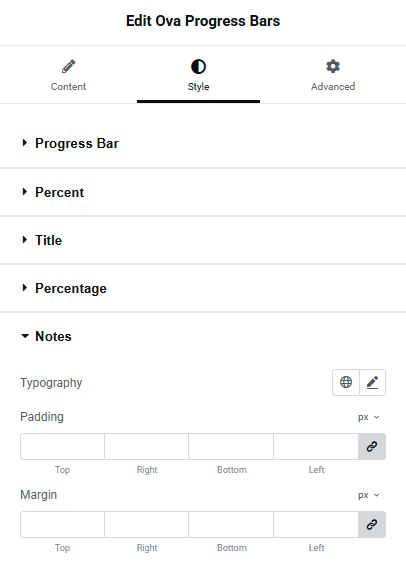Toggle the Padding link values icon
Image resolution: width=406 pixels, height=578 pixels.
click(372, 446)
